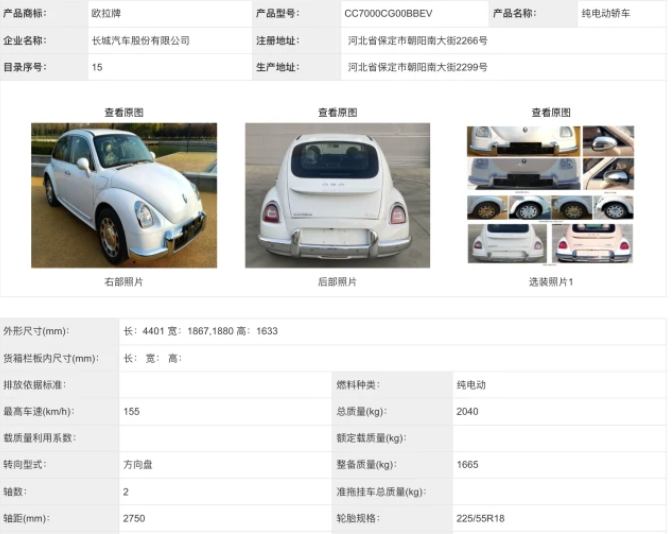Click the 额定载质量(kg) label
Screen dimensions: 672x534
click(x=371, y=438)
